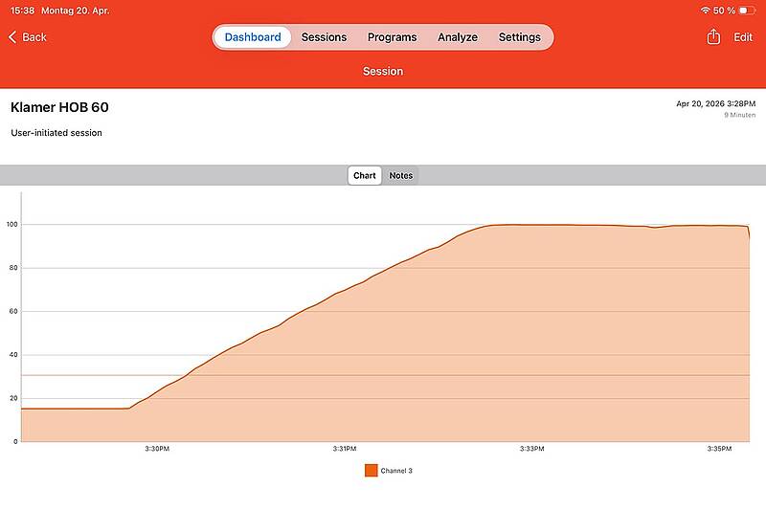Tap the Klamer HOB 60 session title
Image resolution: width=766 pixels, height=532 pixels.
click(59, 107)
